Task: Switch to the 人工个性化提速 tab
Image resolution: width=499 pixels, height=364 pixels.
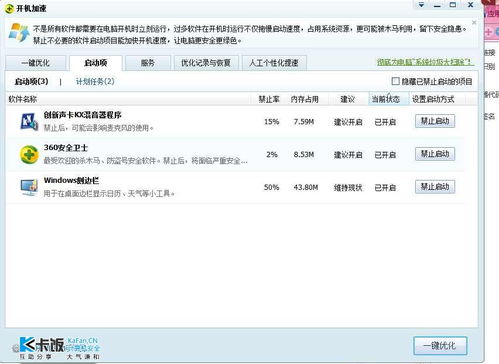Action: (x=274, y=63)
